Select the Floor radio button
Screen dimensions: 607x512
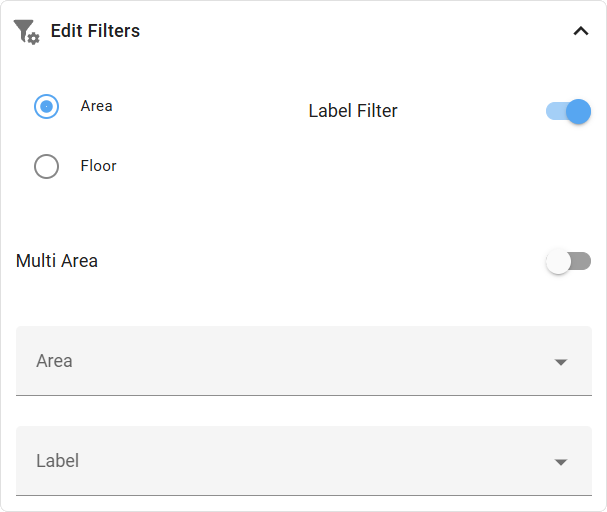46,166
